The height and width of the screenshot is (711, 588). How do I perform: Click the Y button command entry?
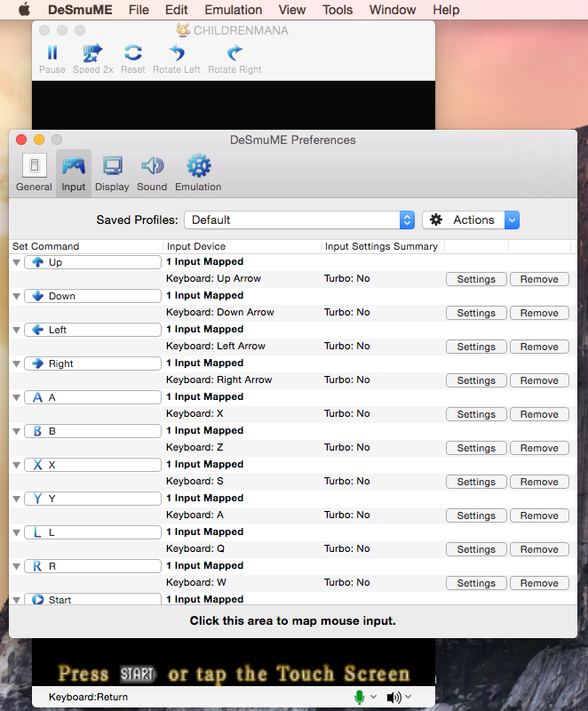click(92, 499)
